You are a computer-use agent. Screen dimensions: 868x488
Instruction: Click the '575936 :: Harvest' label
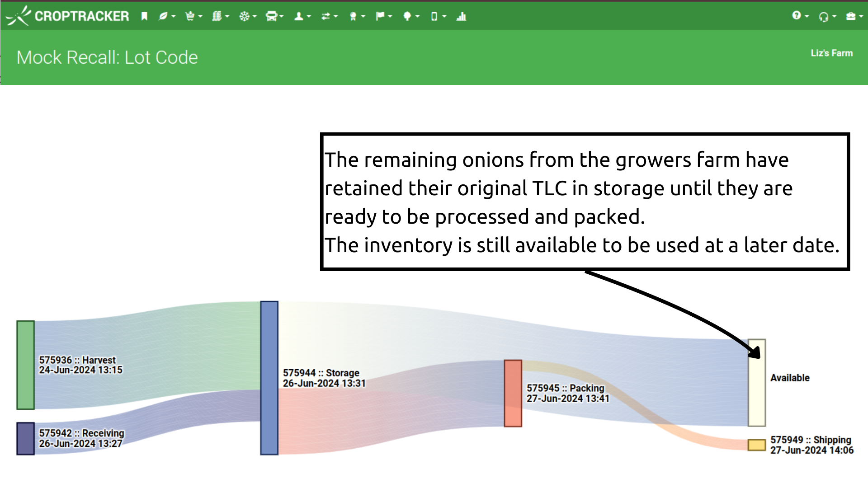pos(77,360)
